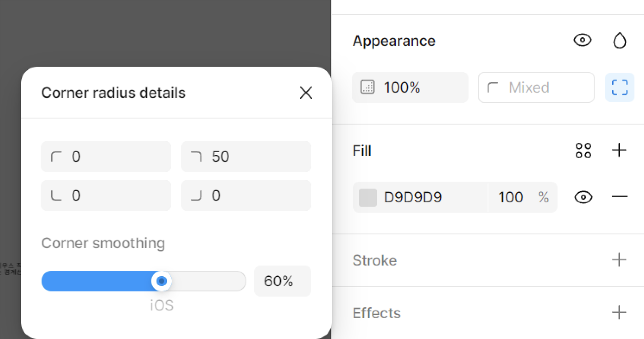Close the Corner radius details popup
644x339 pixels.
(306, 93)
